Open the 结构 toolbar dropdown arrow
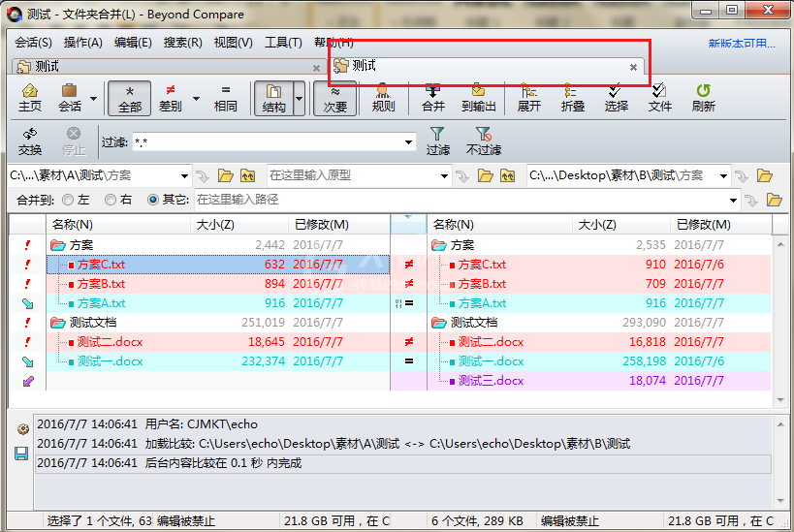The height and width of the screenshot is (532, 794). click(x=300, y=98)
